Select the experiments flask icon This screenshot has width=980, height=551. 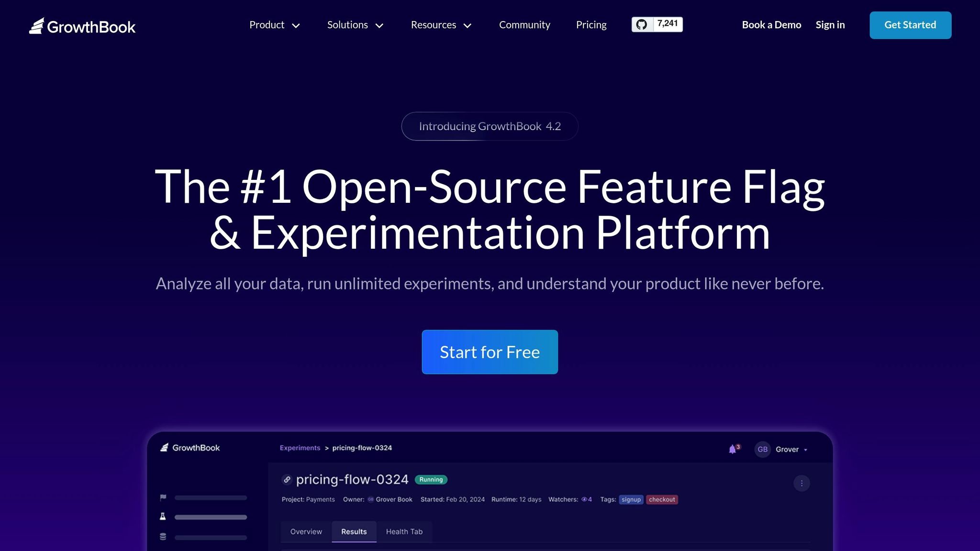point(163,517)
